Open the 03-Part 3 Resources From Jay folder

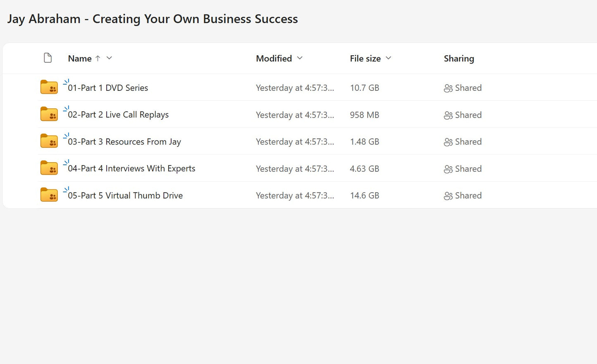tap(124, 142)
